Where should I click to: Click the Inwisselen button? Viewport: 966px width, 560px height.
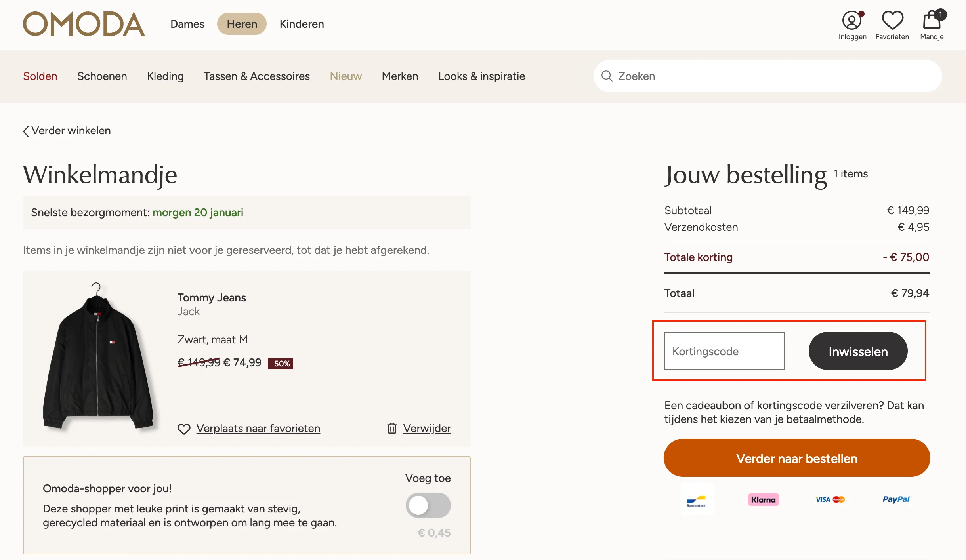[x=857, y=351]
